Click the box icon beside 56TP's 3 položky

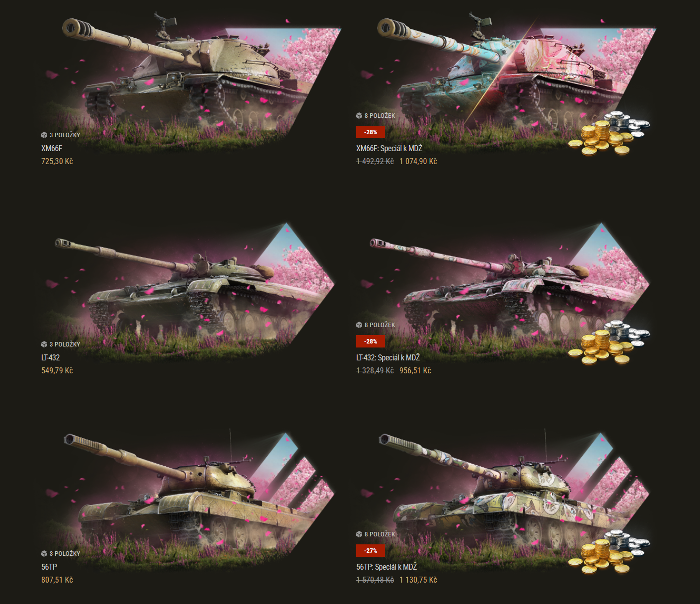pos(44,554)
